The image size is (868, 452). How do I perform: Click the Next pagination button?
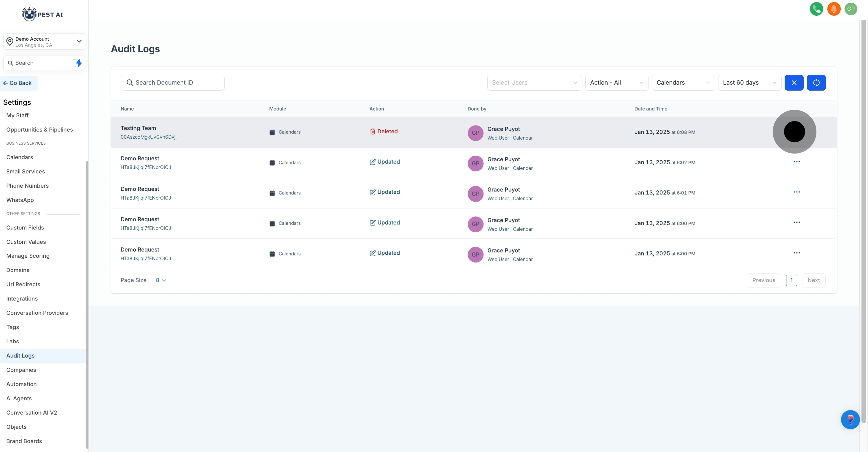tap(813, 280)
